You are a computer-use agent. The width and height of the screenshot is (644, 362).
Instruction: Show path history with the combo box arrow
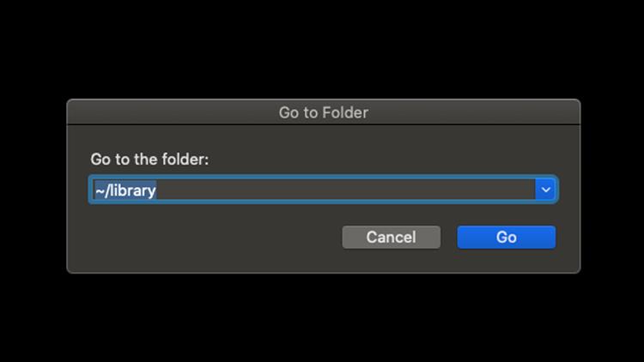coord(545,190)
